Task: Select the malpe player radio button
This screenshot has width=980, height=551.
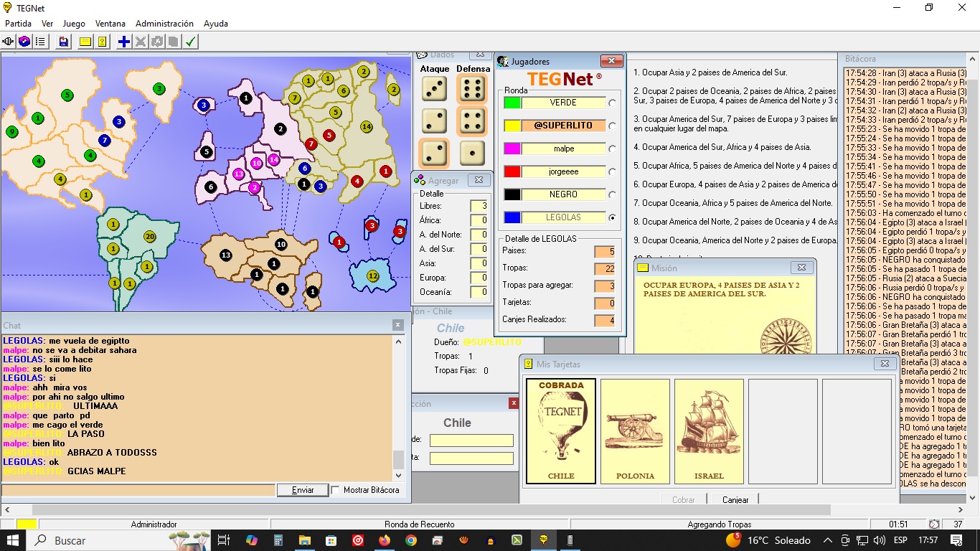Action: pyautogui.click(x=612, y=149)
